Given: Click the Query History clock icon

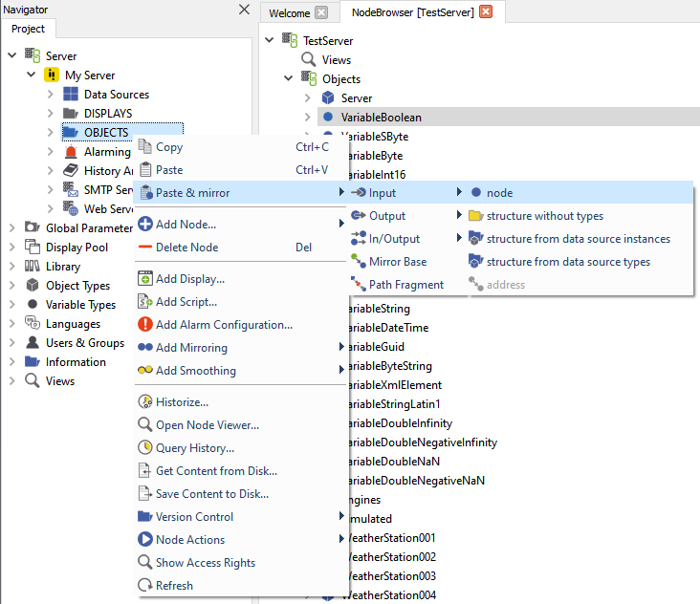Looking at the screenshot, I should coord(145,447).
